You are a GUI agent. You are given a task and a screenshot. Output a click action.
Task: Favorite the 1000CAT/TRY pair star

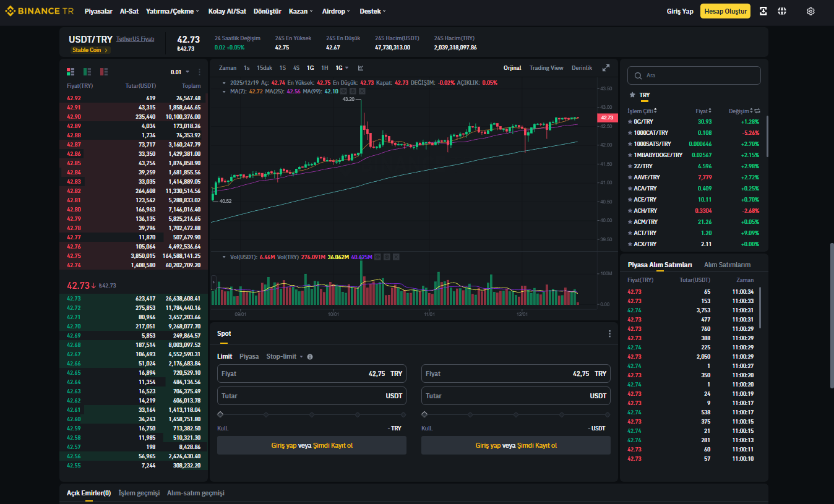[x=630, y=133]
